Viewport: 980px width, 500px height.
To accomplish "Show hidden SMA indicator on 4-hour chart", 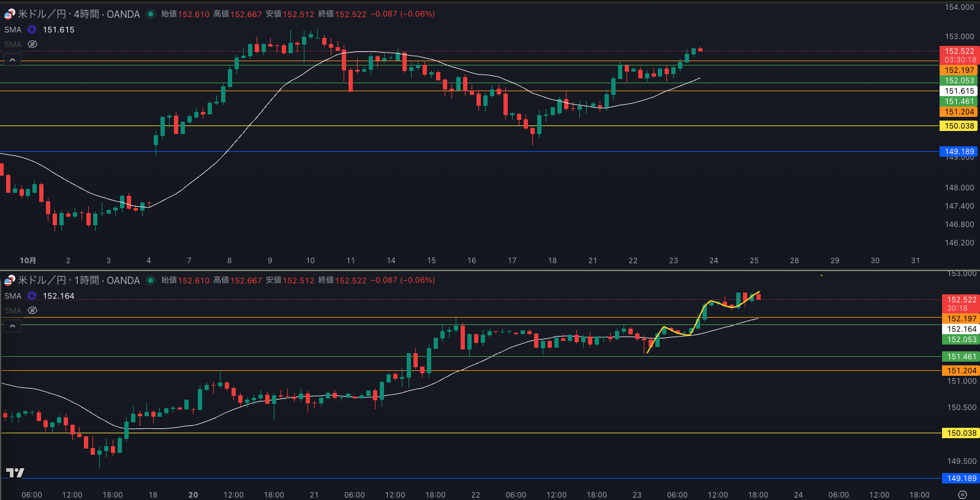I will (32, 44).
